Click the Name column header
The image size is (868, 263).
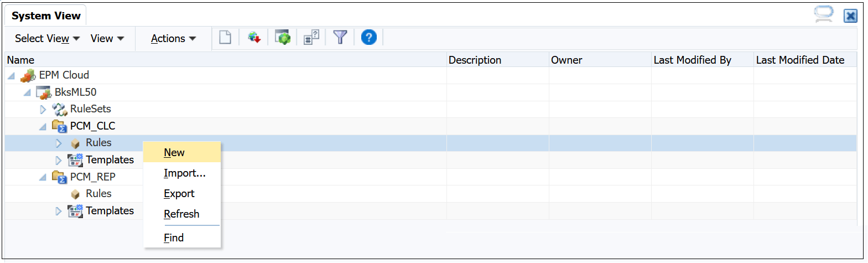coord(226,60)
